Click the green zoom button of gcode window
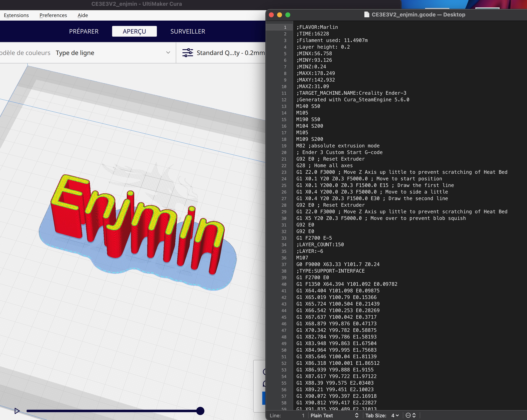 click(288, 15)
